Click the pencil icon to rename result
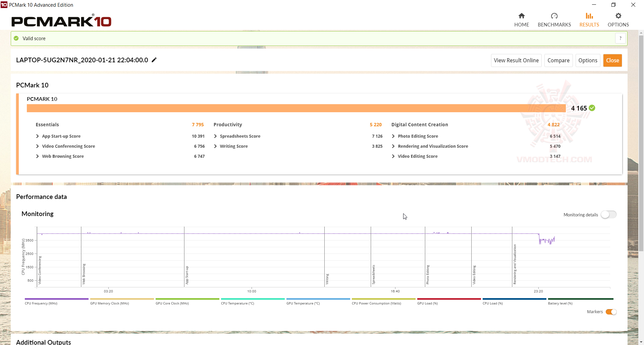The width and height of the screenshot is (644, 345). tap(154, 60)
